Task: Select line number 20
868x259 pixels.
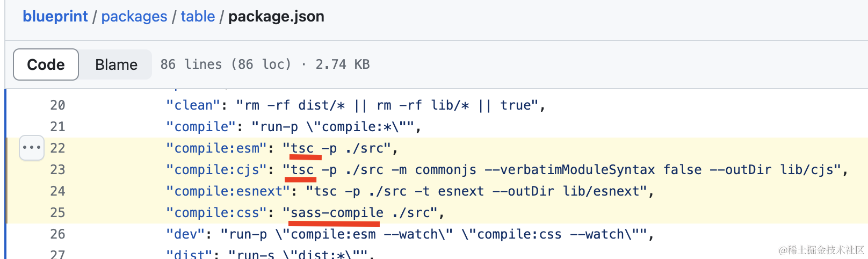Action: click(57, 105)
